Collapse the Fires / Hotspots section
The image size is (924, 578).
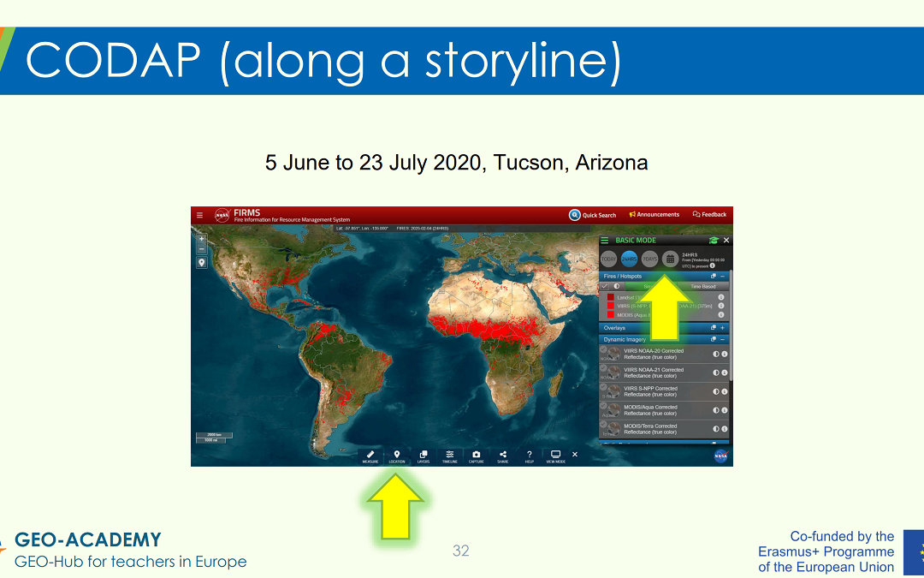click(x=722, y=277)
